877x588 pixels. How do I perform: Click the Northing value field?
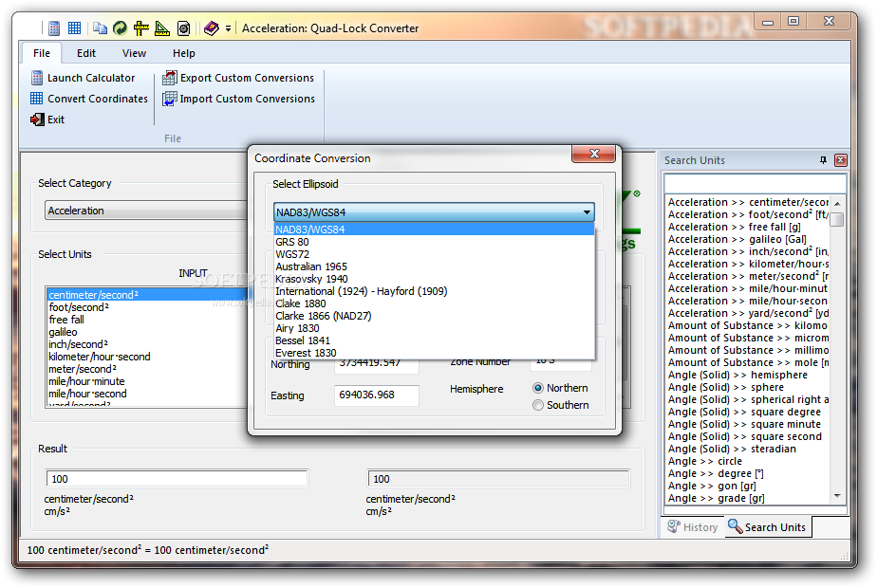(x=377, y=366)
